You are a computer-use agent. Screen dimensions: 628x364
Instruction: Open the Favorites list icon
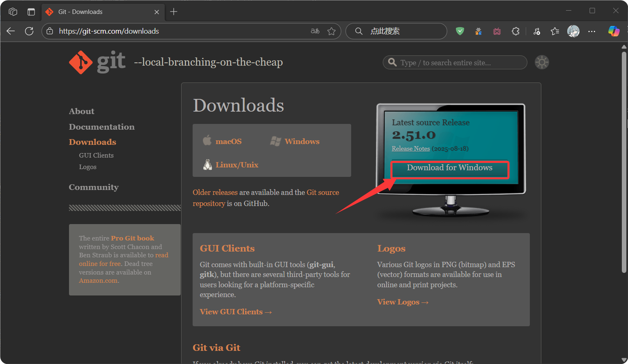coord(555,31)
